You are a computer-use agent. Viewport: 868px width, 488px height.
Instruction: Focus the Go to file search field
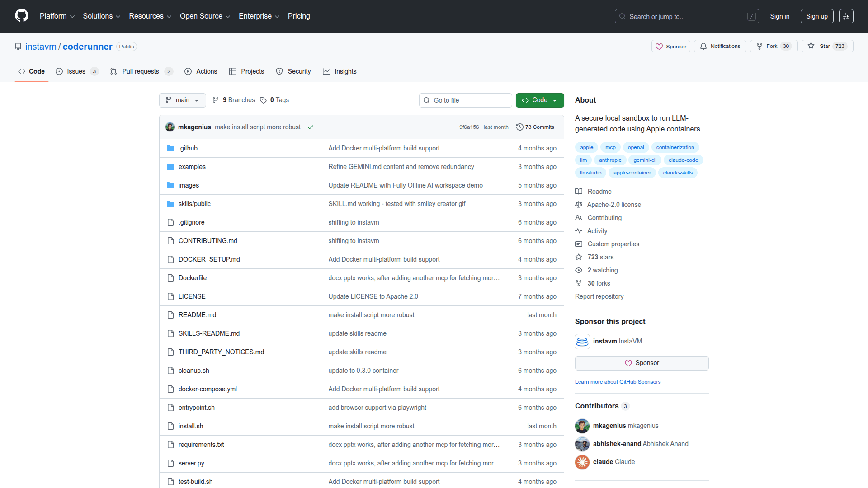(x=466, y=100)
